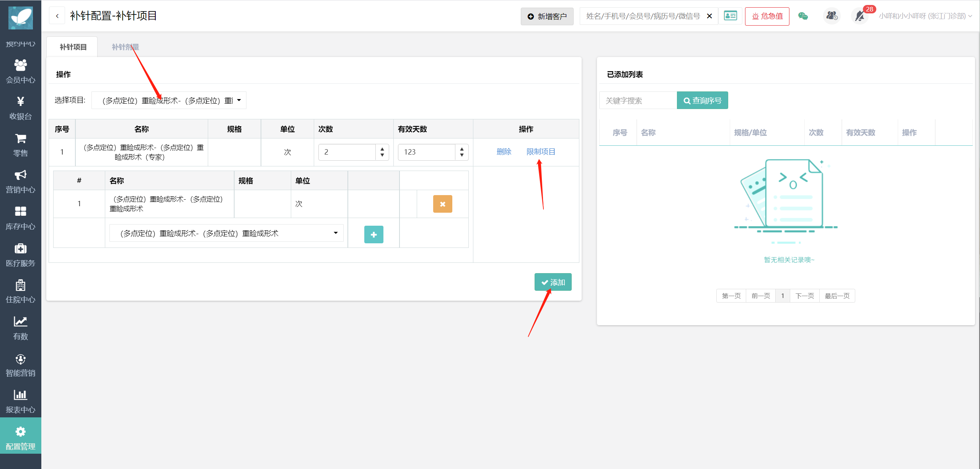This screenshot has height=469, width=980.
Task: Focus the 关键字搜索 input field
Action: coord(638,100)
